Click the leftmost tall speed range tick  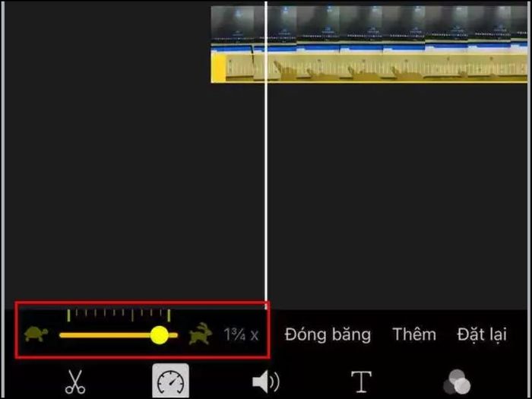click(x=68, y=315)
